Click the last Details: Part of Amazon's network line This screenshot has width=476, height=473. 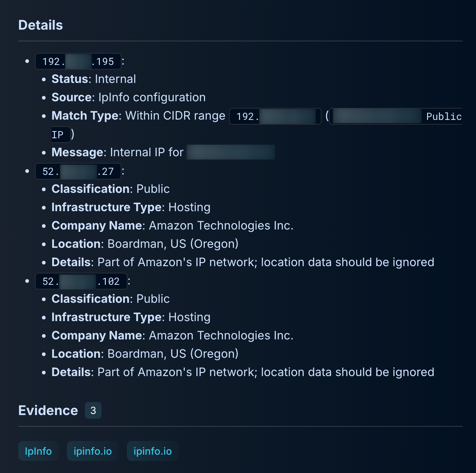pyautogui.click(x=243, y=372)
